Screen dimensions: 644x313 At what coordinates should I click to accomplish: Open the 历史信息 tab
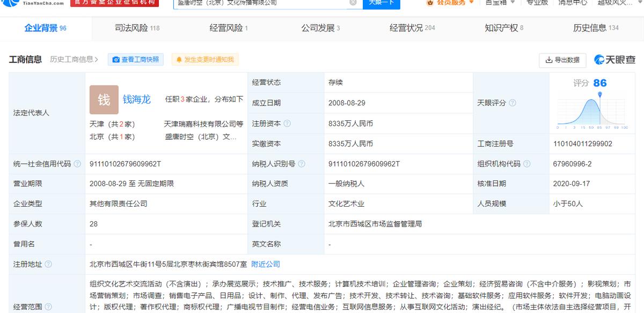pyautogui.click(x=596, y=28)
